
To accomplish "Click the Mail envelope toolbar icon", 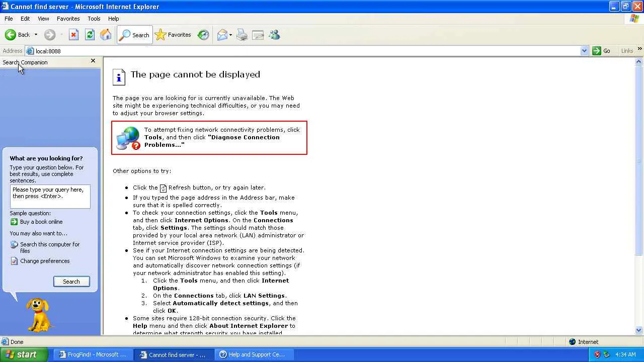I will [x=222, y=35].
